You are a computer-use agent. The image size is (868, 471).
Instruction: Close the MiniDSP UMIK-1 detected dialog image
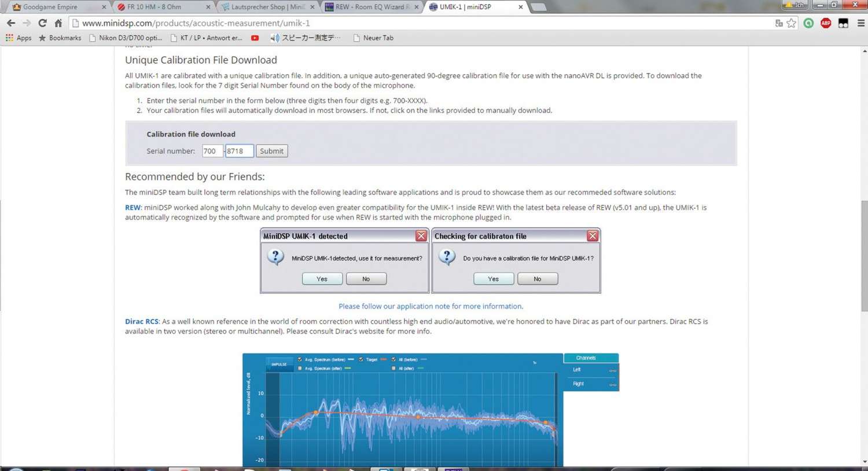click(x=421, y=235)
